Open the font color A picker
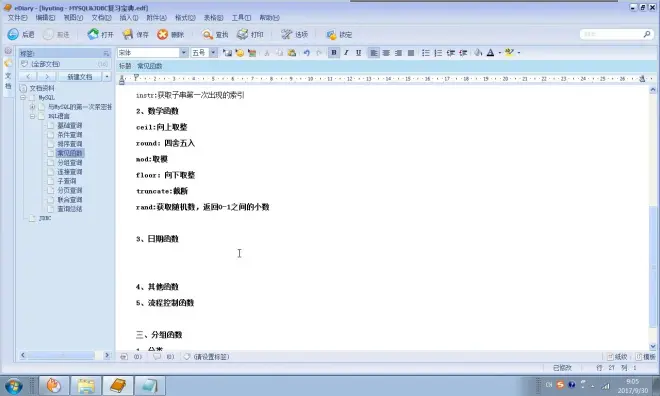This screenshot has height=396, width=660. [490, 53]
